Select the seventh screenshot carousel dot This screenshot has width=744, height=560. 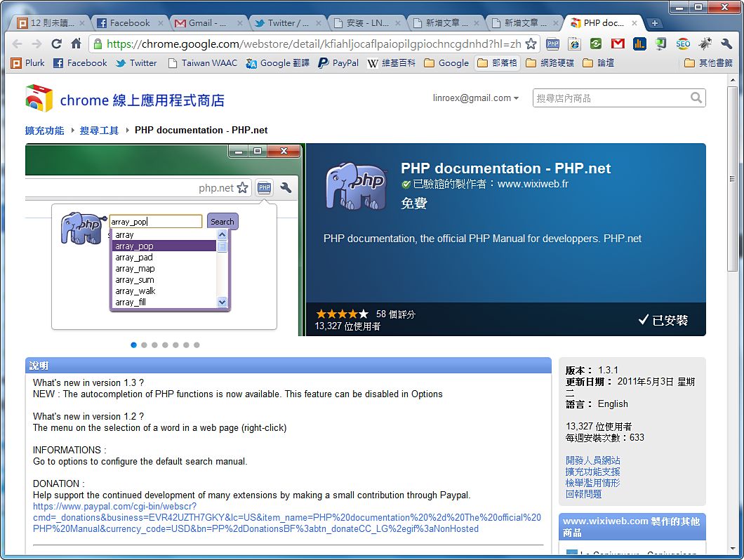click(197, 345)
